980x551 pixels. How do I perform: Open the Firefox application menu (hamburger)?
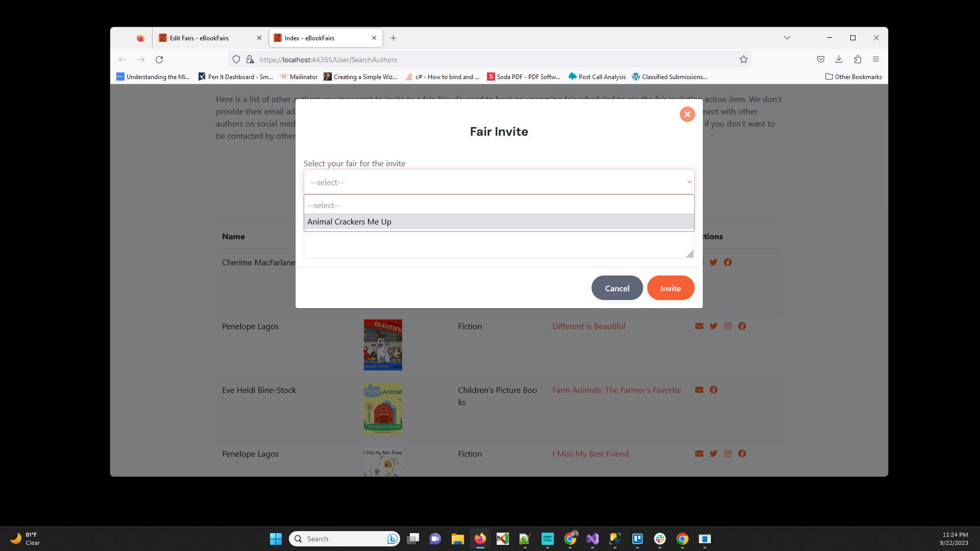click(876, 59)
